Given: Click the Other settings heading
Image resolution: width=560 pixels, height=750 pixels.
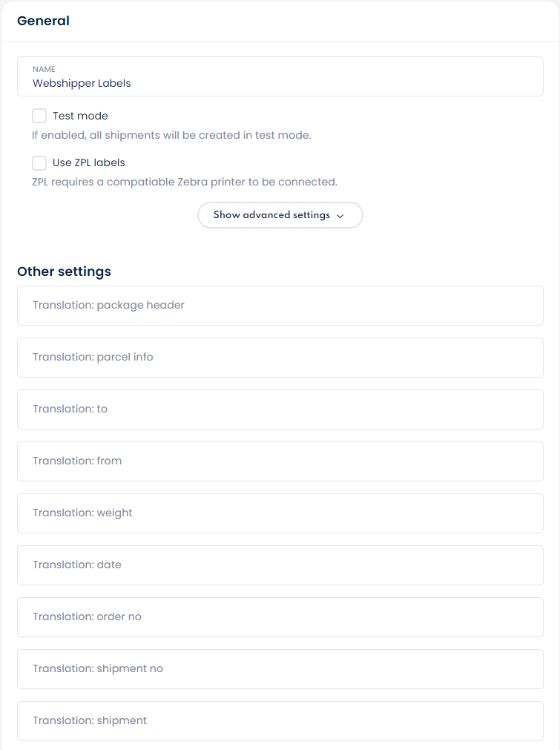Looking at the screenshot, I should pos(64,272).
